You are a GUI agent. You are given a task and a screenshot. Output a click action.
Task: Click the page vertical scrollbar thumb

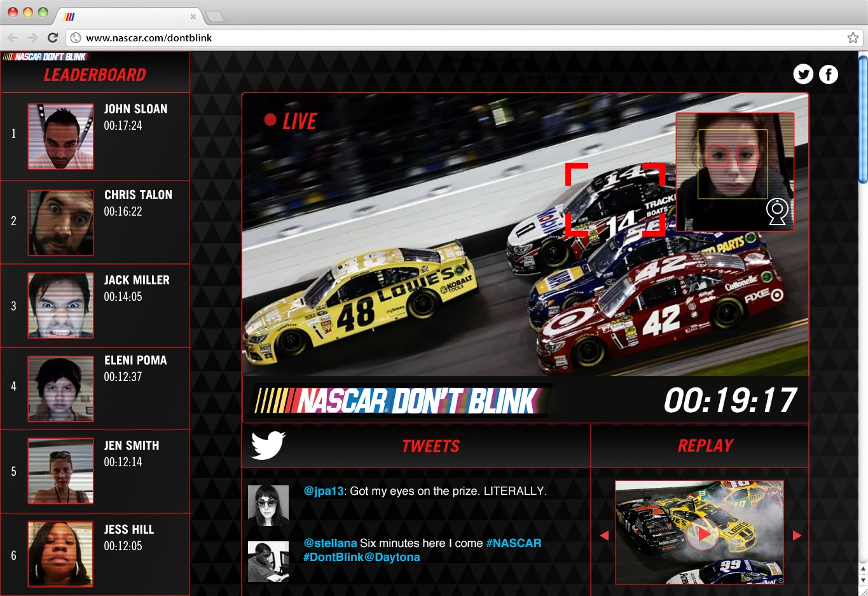(863, 120)
